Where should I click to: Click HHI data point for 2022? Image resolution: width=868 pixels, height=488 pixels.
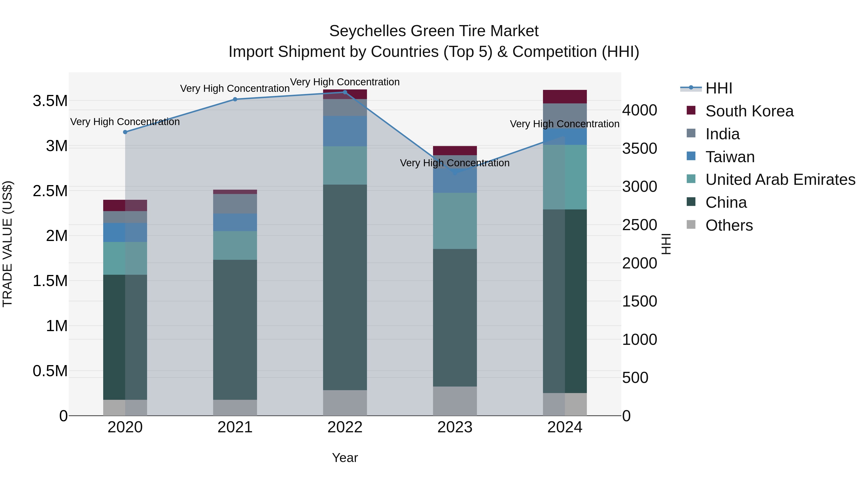click(345, 92)
